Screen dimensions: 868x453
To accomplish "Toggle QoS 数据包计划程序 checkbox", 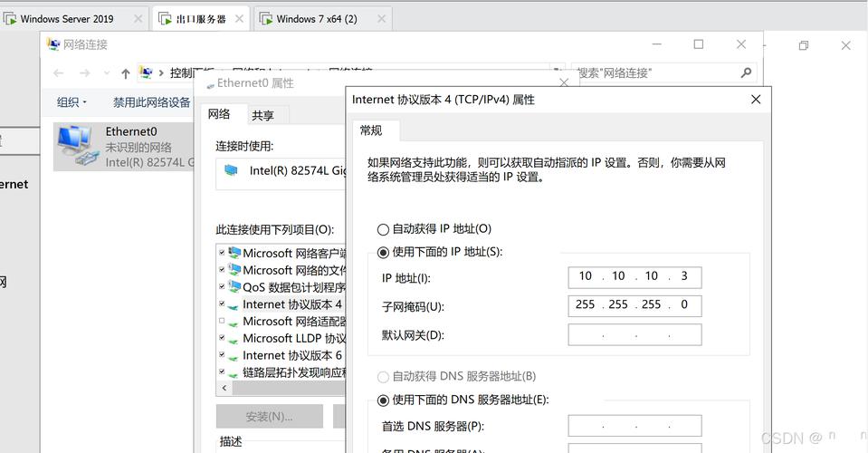I will (x=222, y=286).
